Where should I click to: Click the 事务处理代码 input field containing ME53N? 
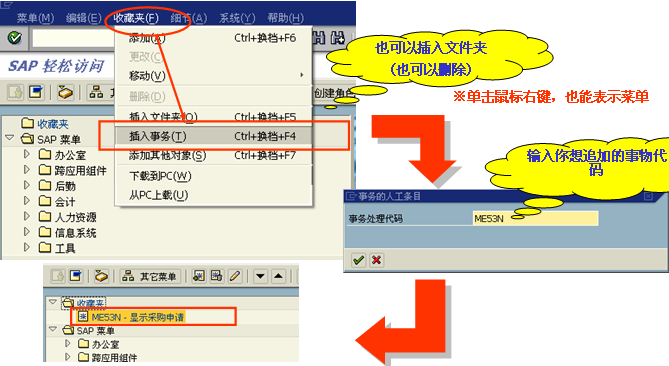535,218
